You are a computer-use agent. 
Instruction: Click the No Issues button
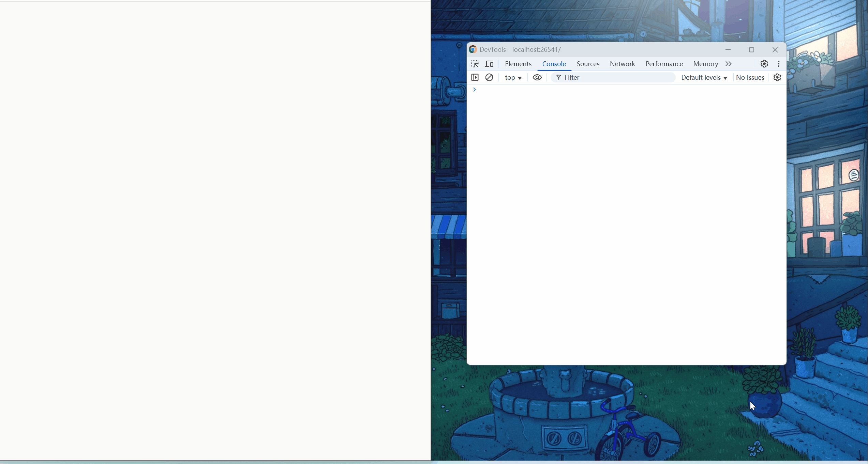click(x=750, y=78)
